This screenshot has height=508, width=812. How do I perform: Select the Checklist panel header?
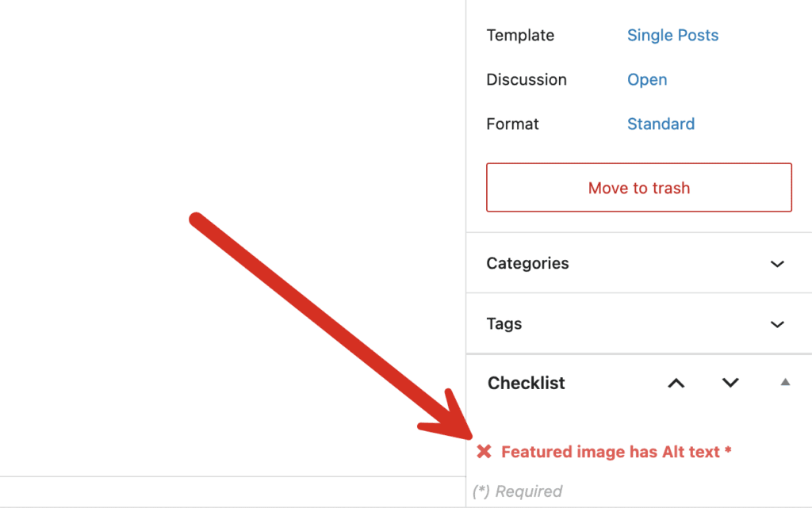526,383
